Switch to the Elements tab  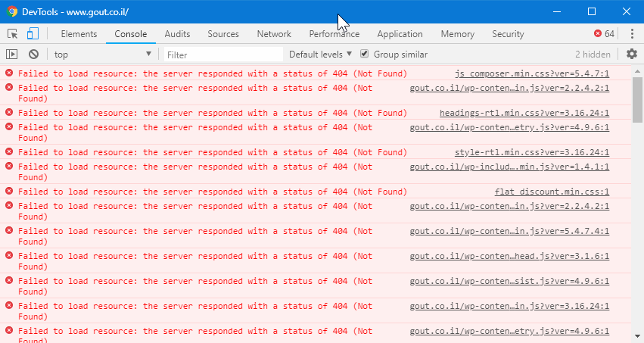point(79,34)
